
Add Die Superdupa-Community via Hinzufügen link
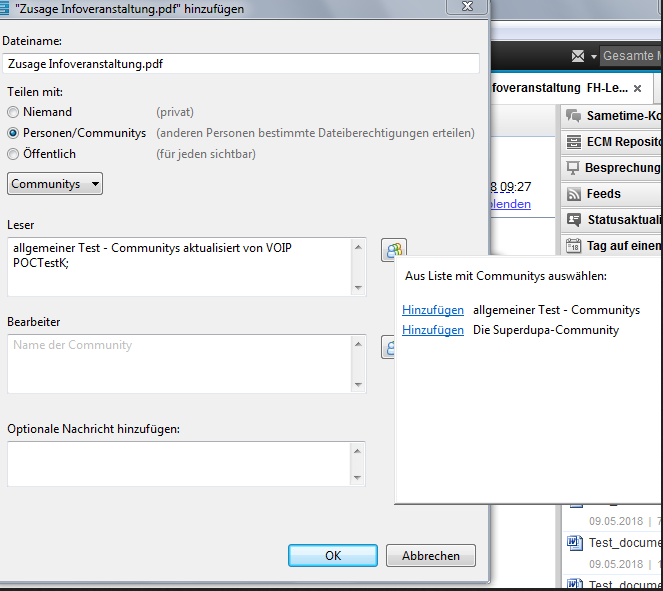(432, 330)
